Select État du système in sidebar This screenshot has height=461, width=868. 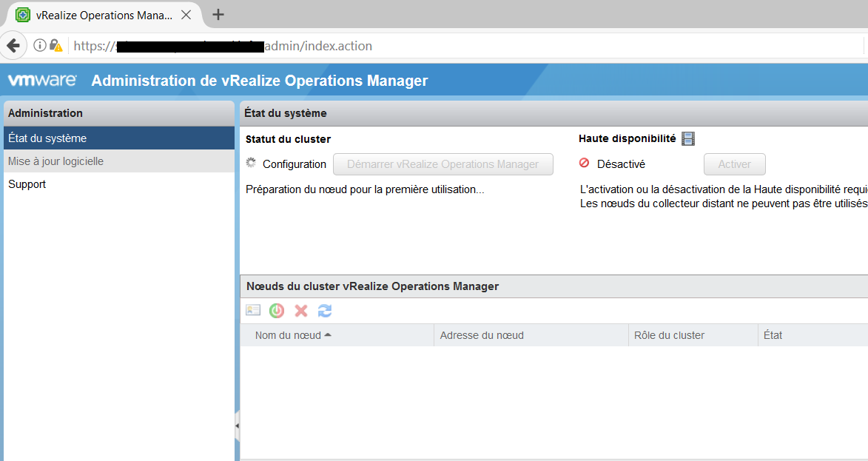point(119,138)
